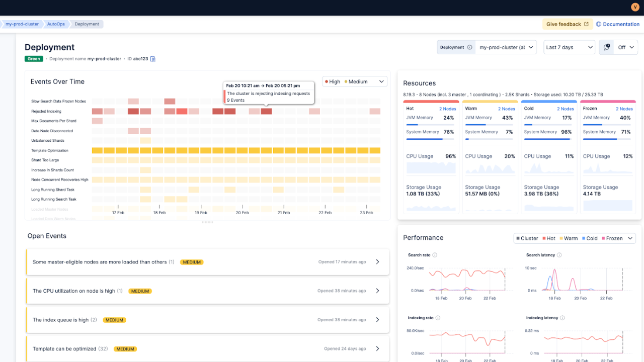Image resolution: width=644 pixels, height=362 pixels.
Task: Click the auto-refresh clock icon
Action: [606, 47]
